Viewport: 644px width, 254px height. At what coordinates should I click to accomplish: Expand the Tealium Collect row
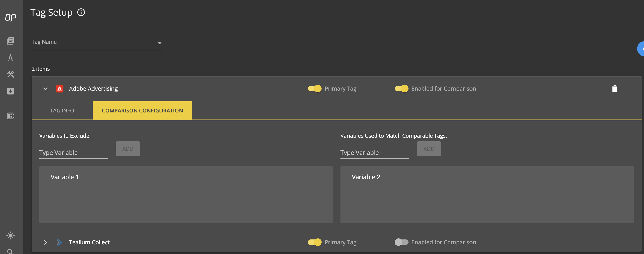45,242
